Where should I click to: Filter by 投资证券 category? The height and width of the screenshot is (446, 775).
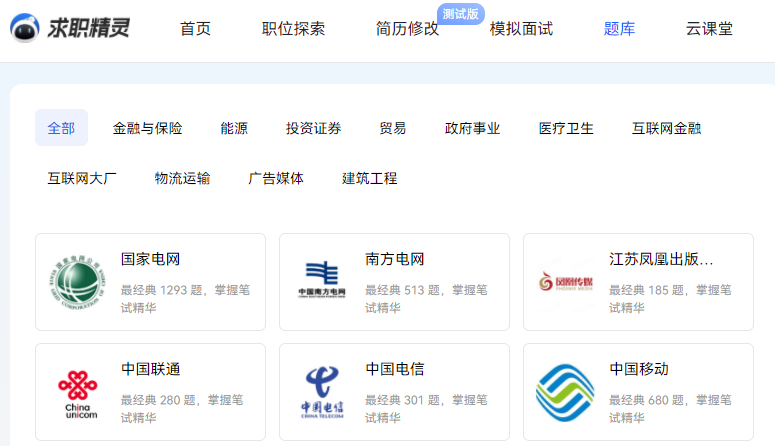click(313, 128)
